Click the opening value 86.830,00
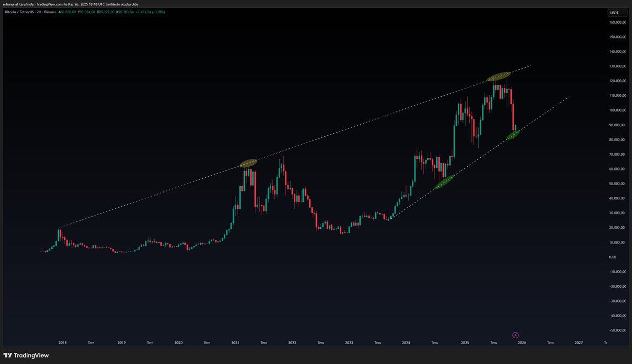632x364 pixels. coord(70,12)
